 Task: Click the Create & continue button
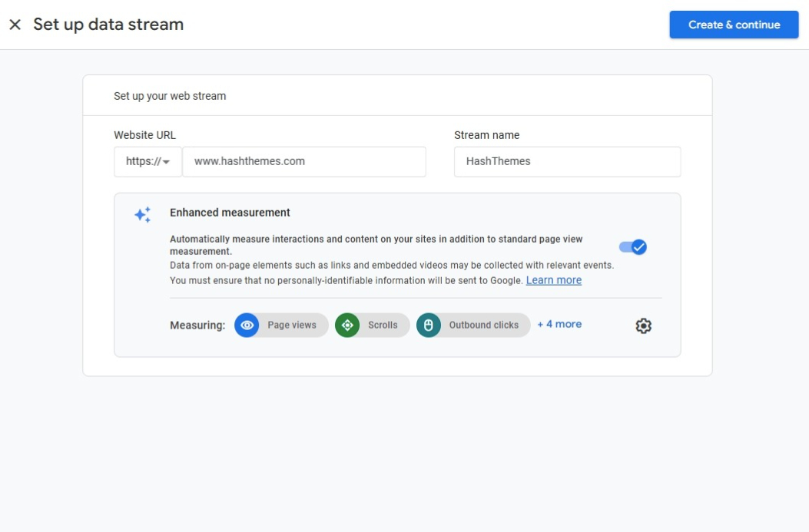point(734,25)
